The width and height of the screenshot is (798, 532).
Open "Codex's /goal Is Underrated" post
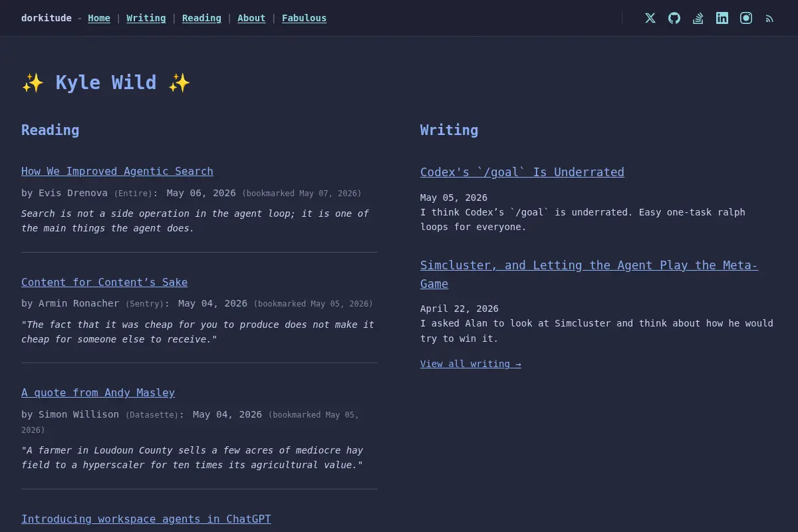[522, 172]
